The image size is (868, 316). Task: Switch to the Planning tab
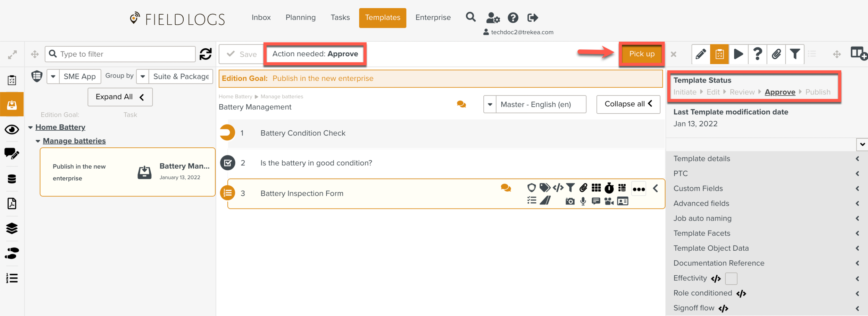coord(300,17)
